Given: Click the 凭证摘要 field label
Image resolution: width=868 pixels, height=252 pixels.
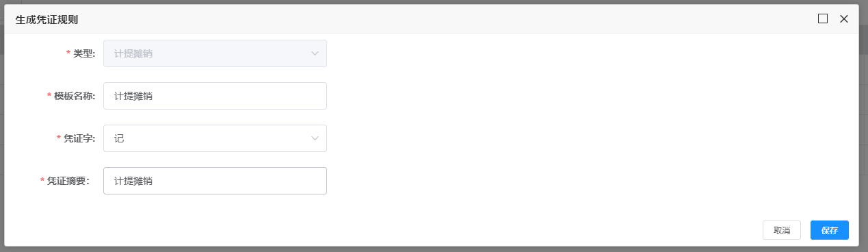Looking at the screenshot, I should click(x=68, y=181).
